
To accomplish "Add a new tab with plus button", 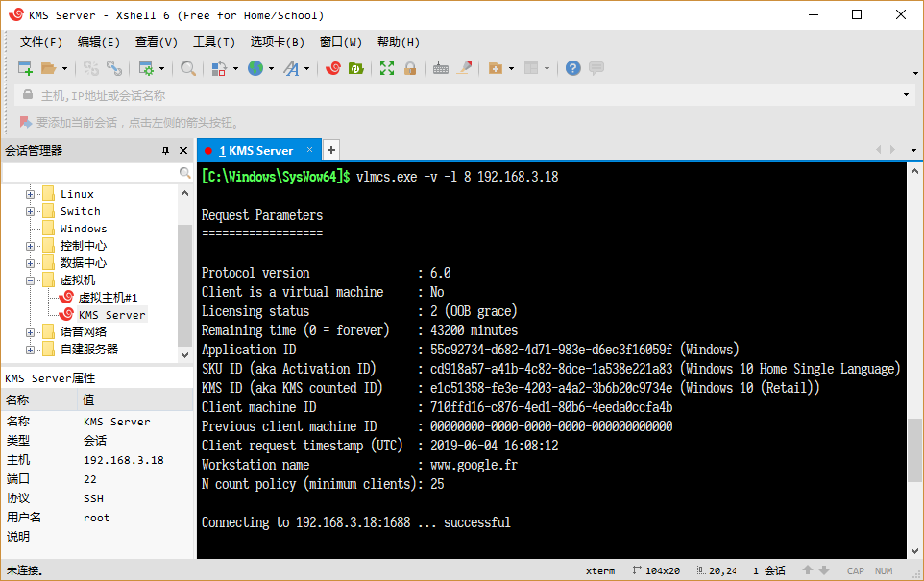I will 331,150.
